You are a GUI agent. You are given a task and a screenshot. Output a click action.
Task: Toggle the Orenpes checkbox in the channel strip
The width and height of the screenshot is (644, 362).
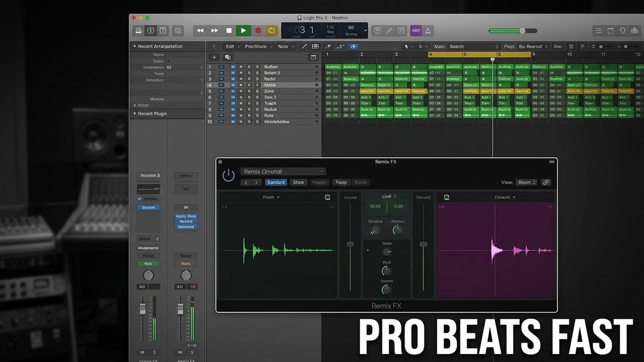point(139,199)
